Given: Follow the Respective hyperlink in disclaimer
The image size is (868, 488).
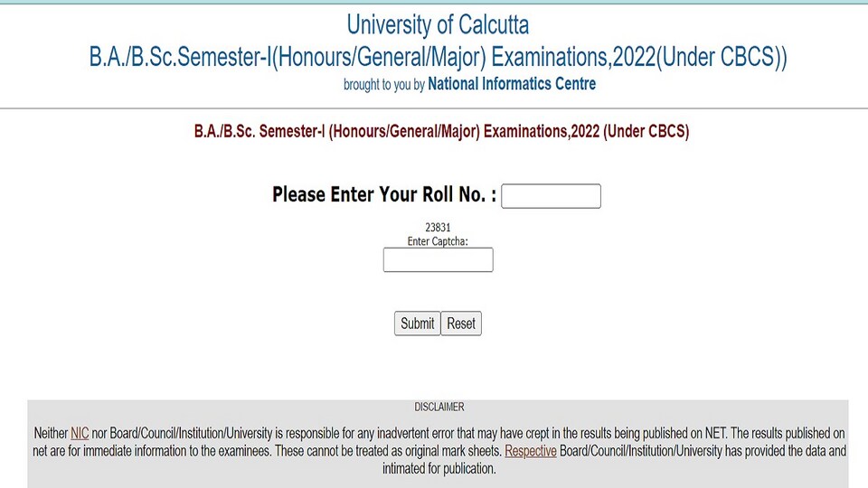Looking at the screenshot, I should [x=531, y=451].
